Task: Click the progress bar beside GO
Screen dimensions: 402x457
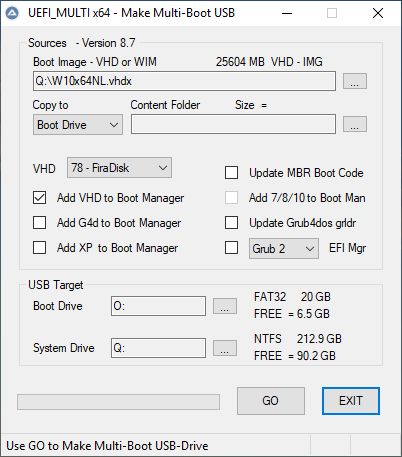Action: 118,402
